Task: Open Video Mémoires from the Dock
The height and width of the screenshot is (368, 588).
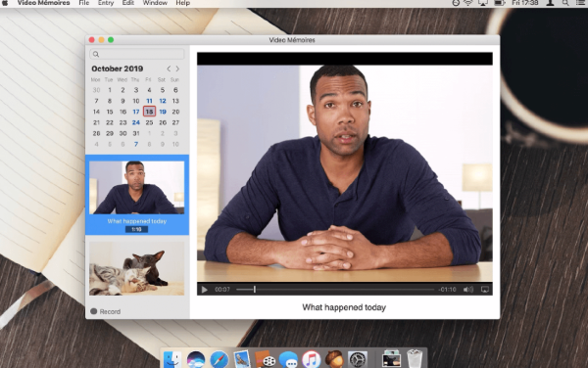Action: [x=266, y=359]
